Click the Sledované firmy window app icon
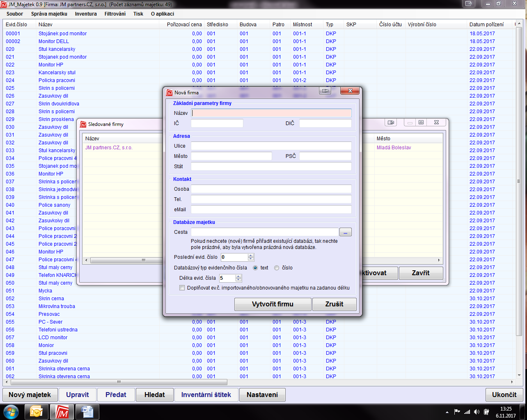The width and height of the screenshot is (527, 420). tap(83, 124)
